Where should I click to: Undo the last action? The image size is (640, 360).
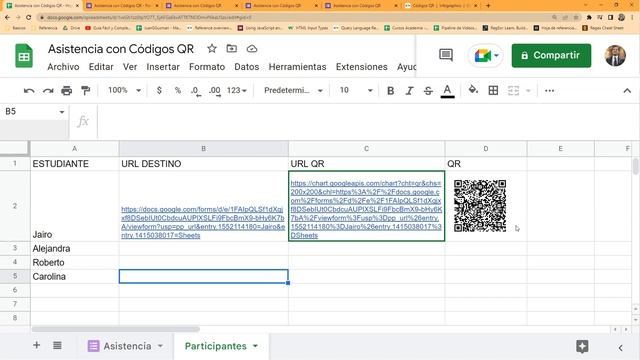[x=29, y=91]
